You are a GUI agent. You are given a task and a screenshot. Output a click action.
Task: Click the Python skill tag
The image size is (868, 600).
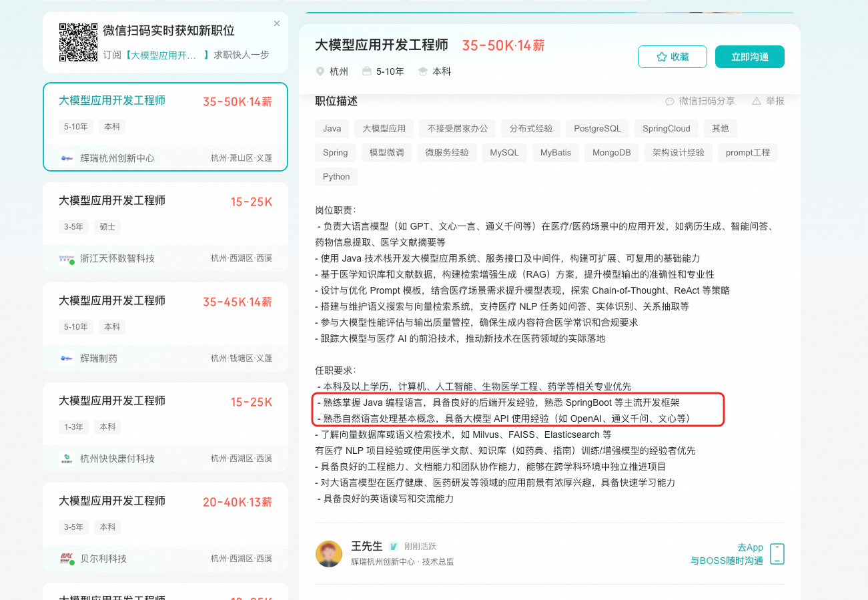pos(336,177)
